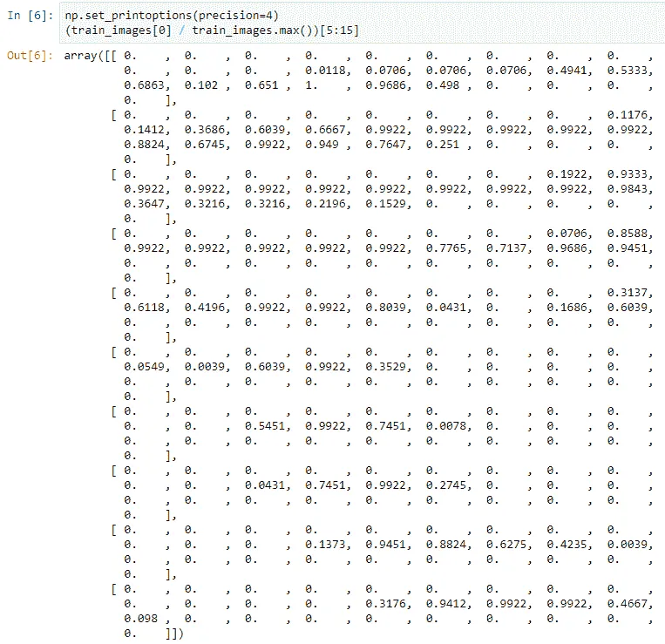This screenshot has height=644, width=665.
Task: Click the value 0.3137
Action: [x=627, y=293]
